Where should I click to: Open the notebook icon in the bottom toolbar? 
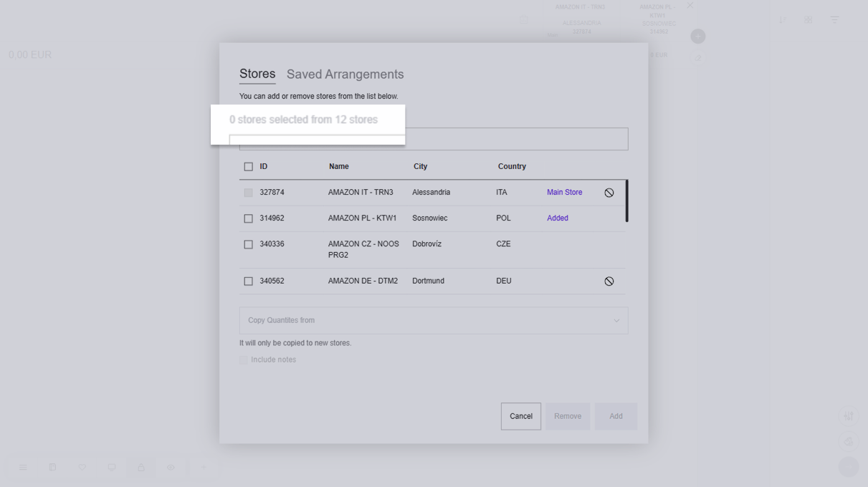pos(52,468)
